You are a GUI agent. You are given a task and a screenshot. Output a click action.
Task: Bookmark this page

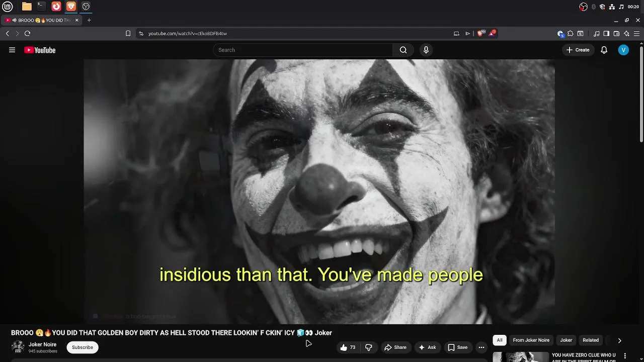point(128,34)
